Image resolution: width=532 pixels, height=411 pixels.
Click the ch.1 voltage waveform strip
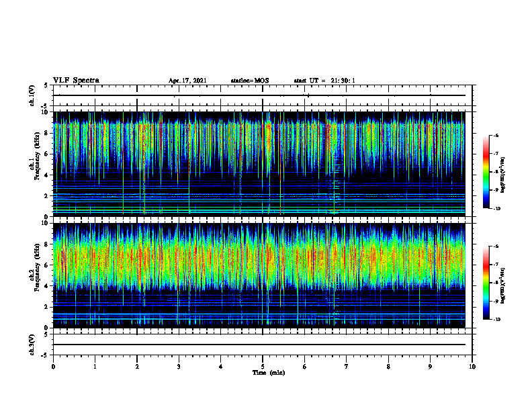[263, 95]
